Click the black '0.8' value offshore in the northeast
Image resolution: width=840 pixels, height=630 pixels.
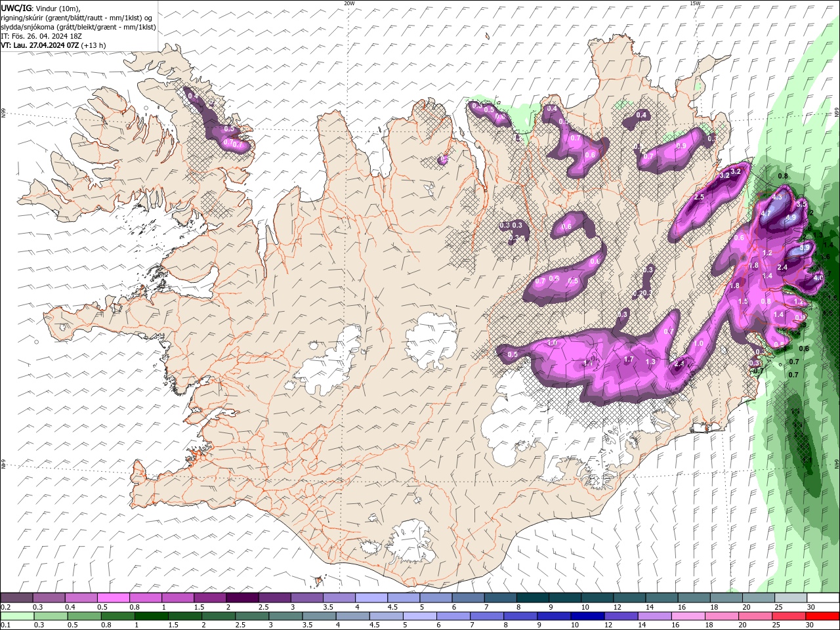783,176
